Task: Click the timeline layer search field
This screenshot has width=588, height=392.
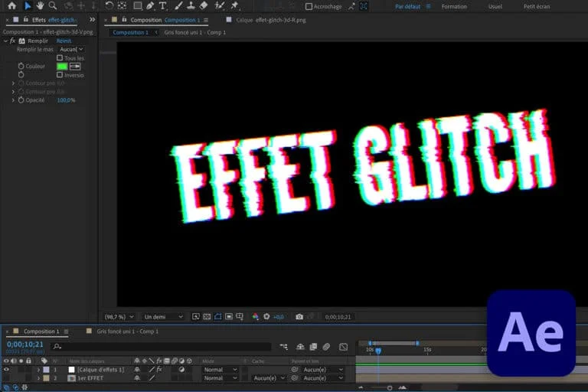Action: 162,347
